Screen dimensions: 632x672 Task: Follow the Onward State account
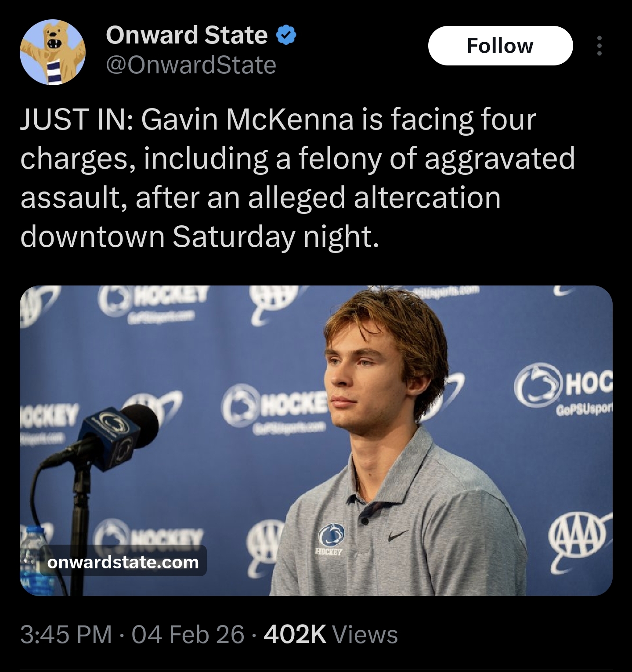coord(500,46)
